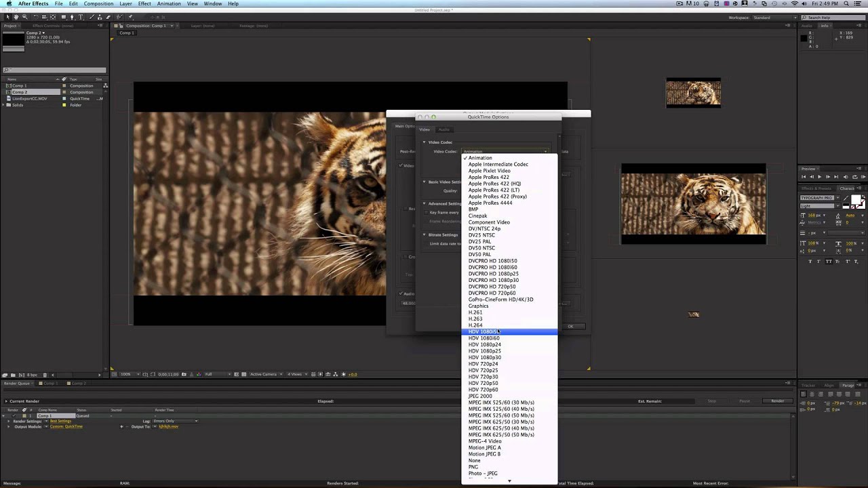Viewport: 868px width, 488px height.
Task: Enable All Caps in Character panel
Action: tap(829, 262)
